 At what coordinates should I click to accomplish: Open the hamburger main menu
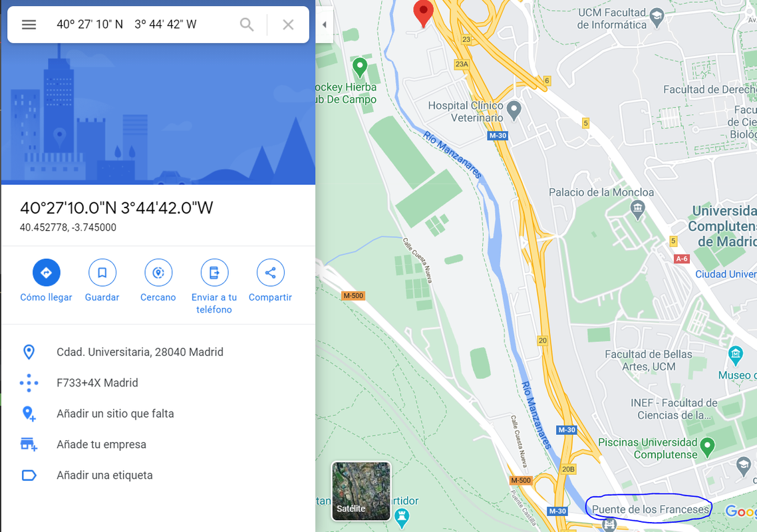pyautogui.click(x=29, y=25)
